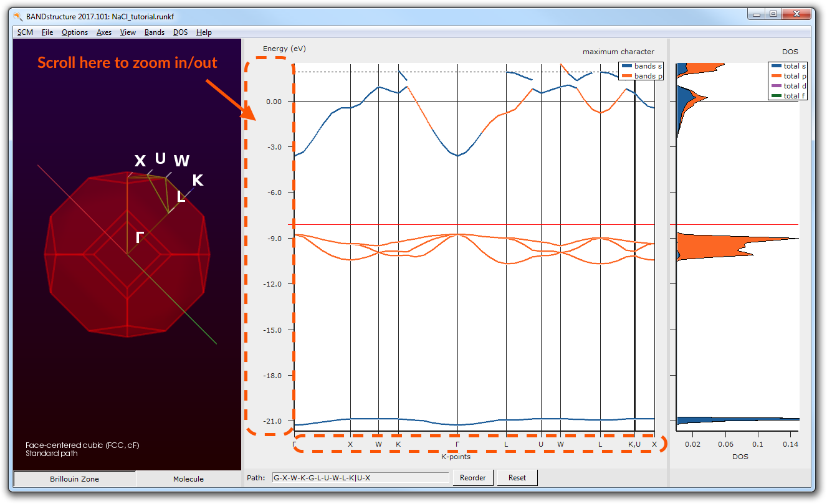Image resolution: width=827 pixels, height=504 pixels.
Task: Open the Help menu
Action: (x=204, y=32)
